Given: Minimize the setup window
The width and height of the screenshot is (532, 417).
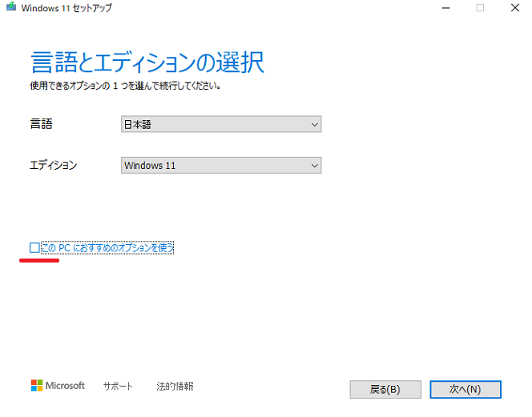Looking at the screenshot, I should pos(445,7).
